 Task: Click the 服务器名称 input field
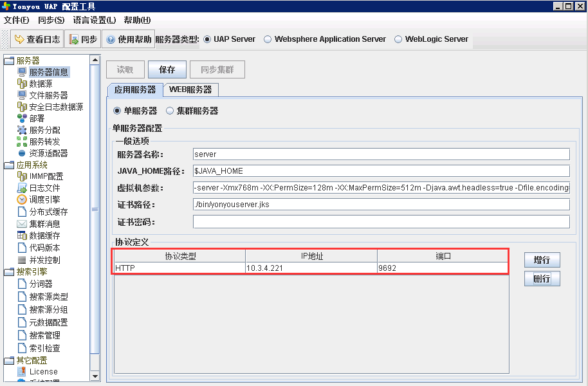tap(381, 154)
